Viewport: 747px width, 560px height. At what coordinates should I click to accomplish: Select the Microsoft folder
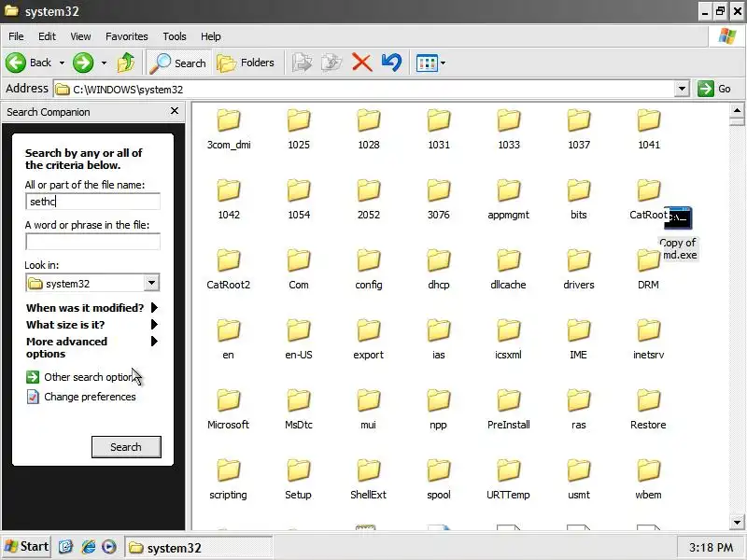pyautogui.click(x=228, y=410)
